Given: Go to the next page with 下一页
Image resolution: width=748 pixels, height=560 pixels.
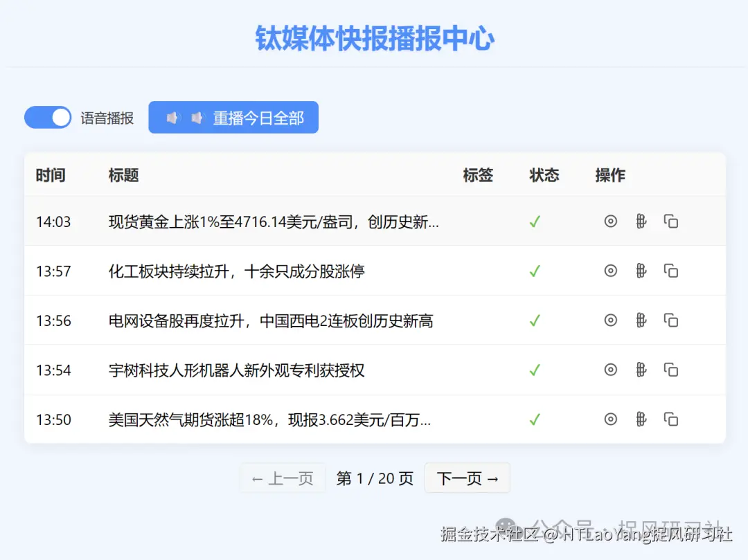Looking at the screenshot, I should point(467,478).
